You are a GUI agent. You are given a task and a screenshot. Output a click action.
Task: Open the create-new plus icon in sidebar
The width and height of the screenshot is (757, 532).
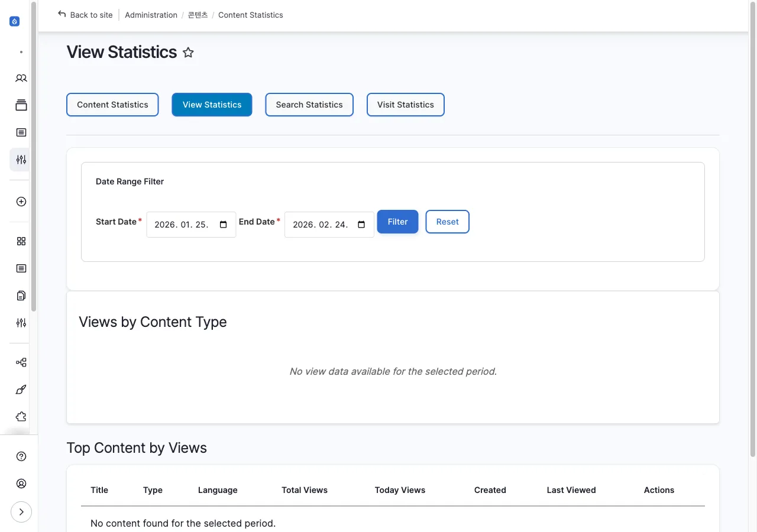[21, 201]
